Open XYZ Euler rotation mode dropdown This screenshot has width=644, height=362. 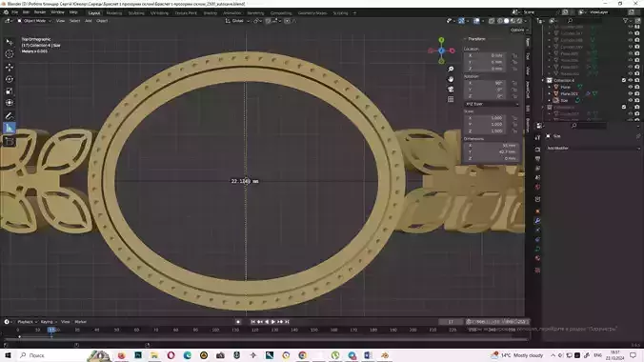coord(492,104)
